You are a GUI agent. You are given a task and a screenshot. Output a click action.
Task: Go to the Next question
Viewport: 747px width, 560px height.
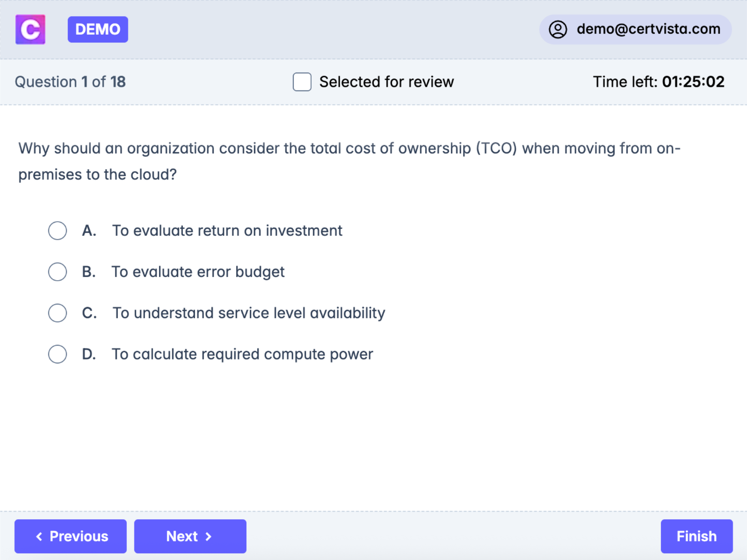190,536
